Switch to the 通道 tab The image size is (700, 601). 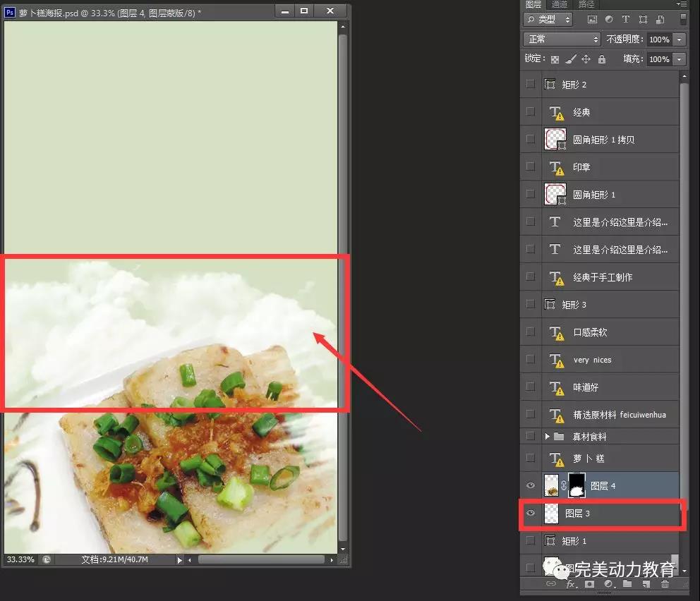(x=559, y=4)
